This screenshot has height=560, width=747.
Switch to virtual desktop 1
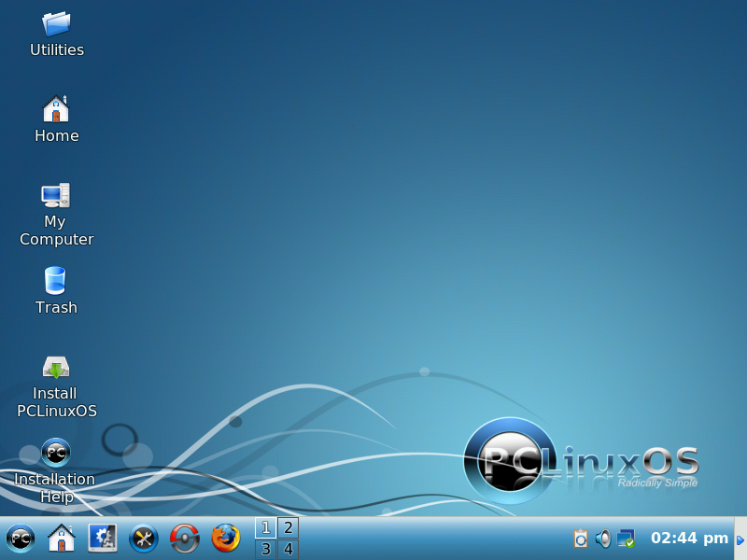click(265, 528)
